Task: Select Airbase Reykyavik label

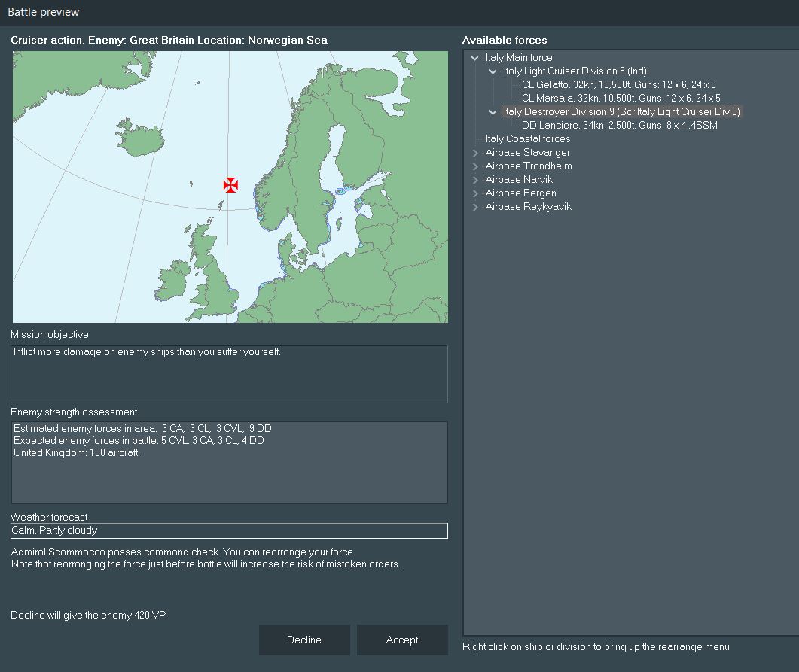Action: pos(528,207)
